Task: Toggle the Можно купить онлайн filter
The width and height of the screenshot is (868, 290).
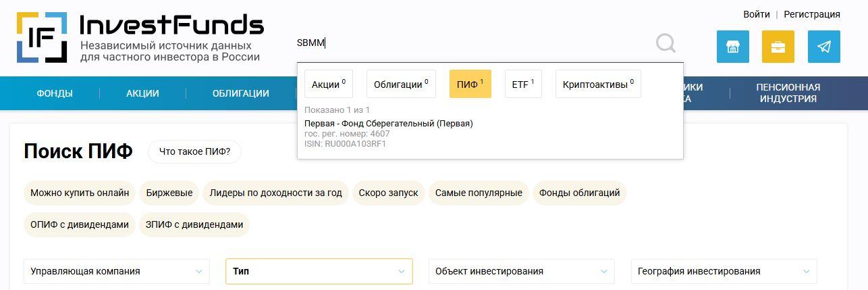Action: (x=80, y=193)
